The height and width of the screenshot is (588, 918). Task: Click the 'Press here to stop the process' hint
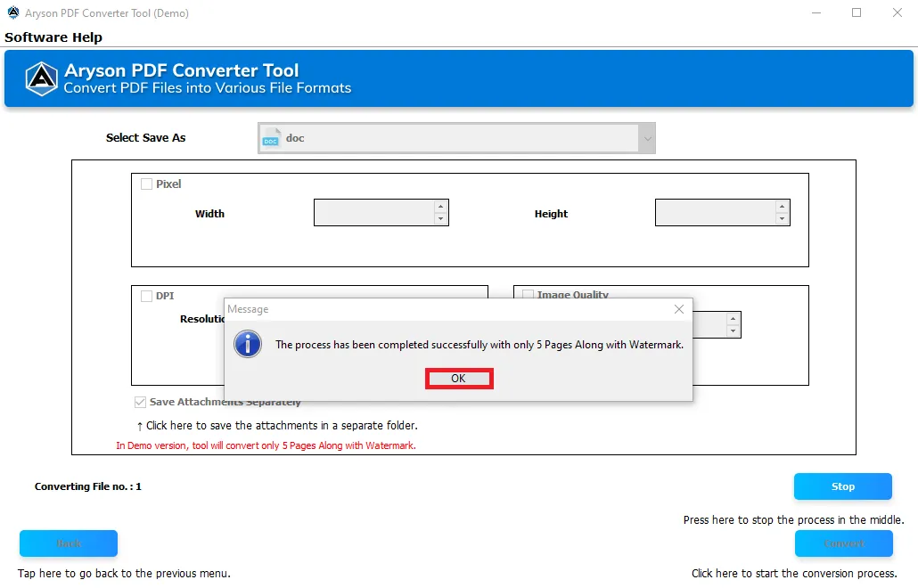pos(793,520)
